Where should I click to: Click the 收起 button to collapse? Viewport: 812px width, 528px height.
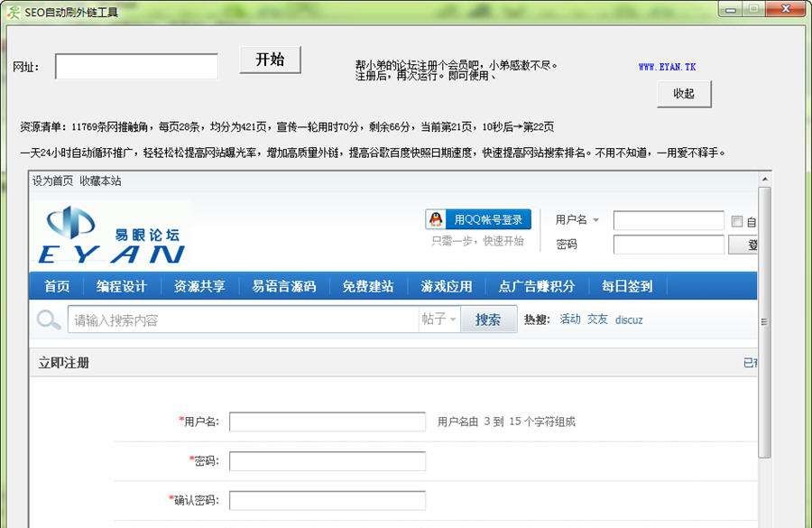[x=684, y=94]
